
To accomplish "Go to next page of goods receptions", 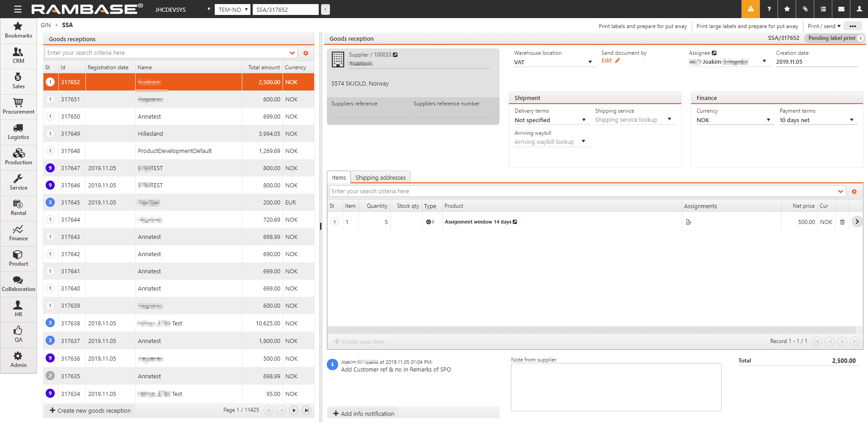I will click(x=294, y=410).
